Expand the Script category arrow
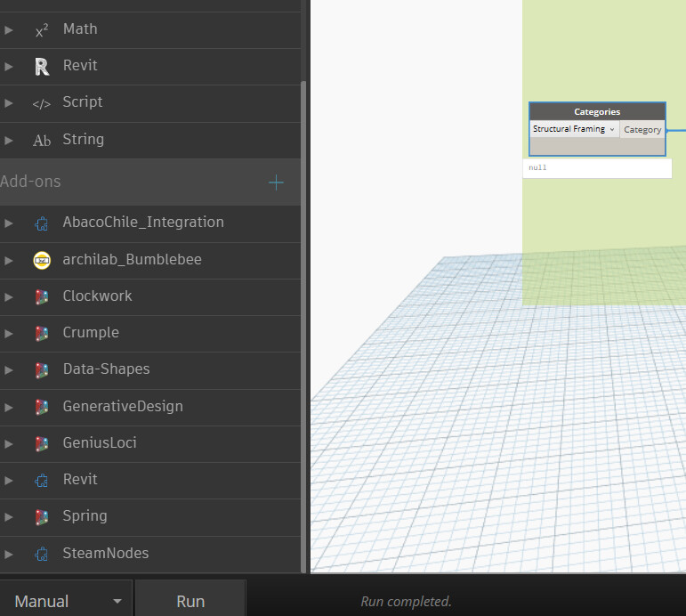This screenshot has width=686, height=616. (x=8, y=103)
